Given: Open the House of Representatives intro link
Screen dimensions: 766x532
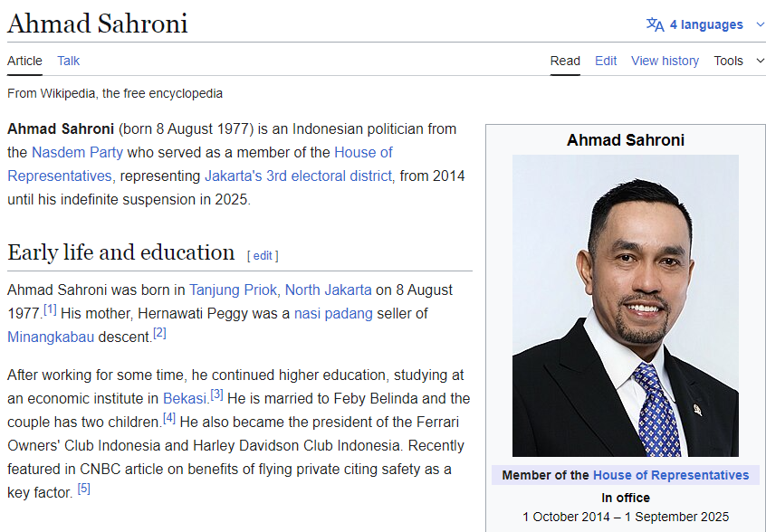Looking at the screenshot, I should click(363, 152).
